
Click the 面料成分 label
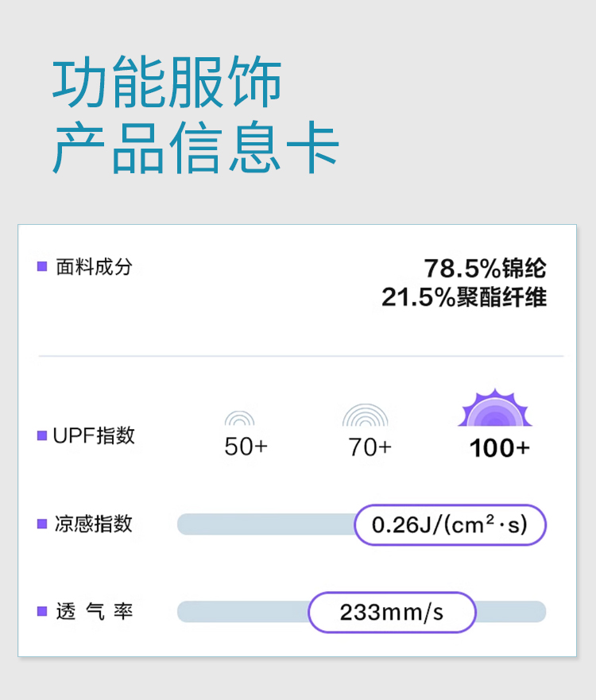click(94, 267)
